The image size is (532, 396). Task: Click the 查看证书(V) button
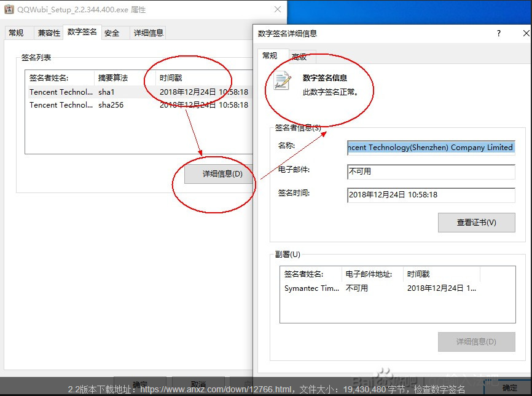[476, 223]
